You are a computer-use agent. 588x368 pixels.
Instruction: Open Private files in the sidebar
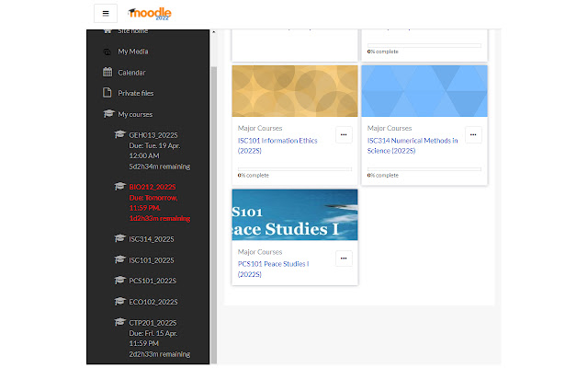[x=136, y=93]
